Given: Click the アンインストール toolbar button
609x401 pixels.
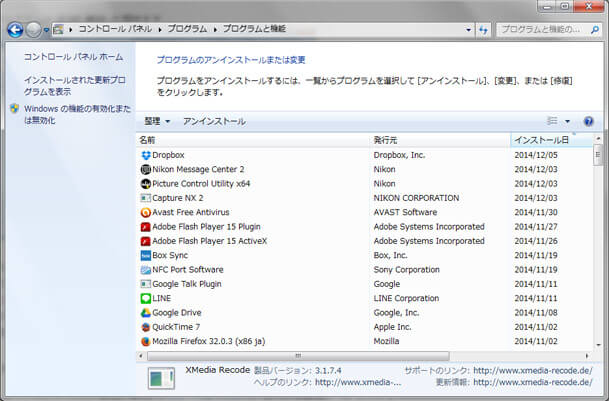Looking at the screenshot, I should coord(214,121).
